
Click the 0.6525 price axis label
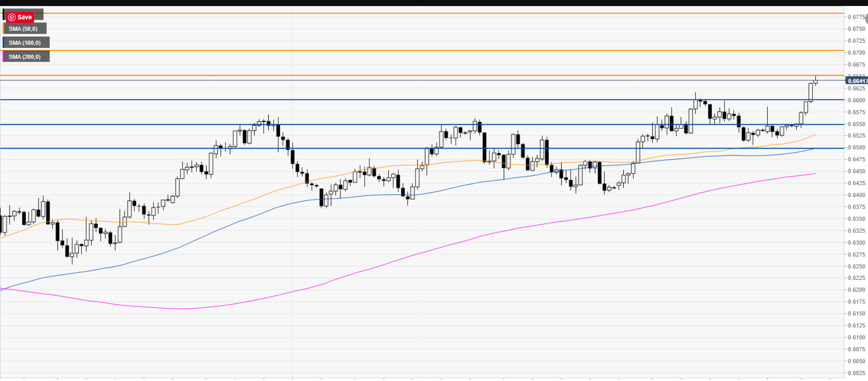pyautogui.click(x=857, y=136)
